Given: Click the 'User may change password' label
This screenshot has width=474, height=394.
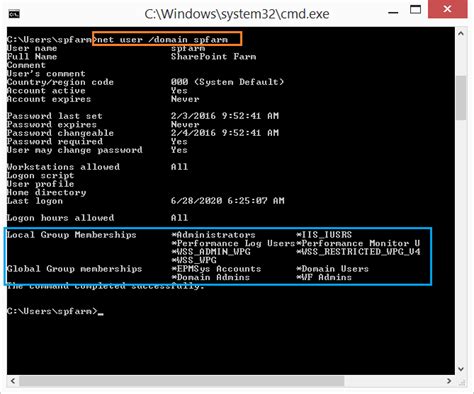Looking at the screenshot, I should 75,150.
